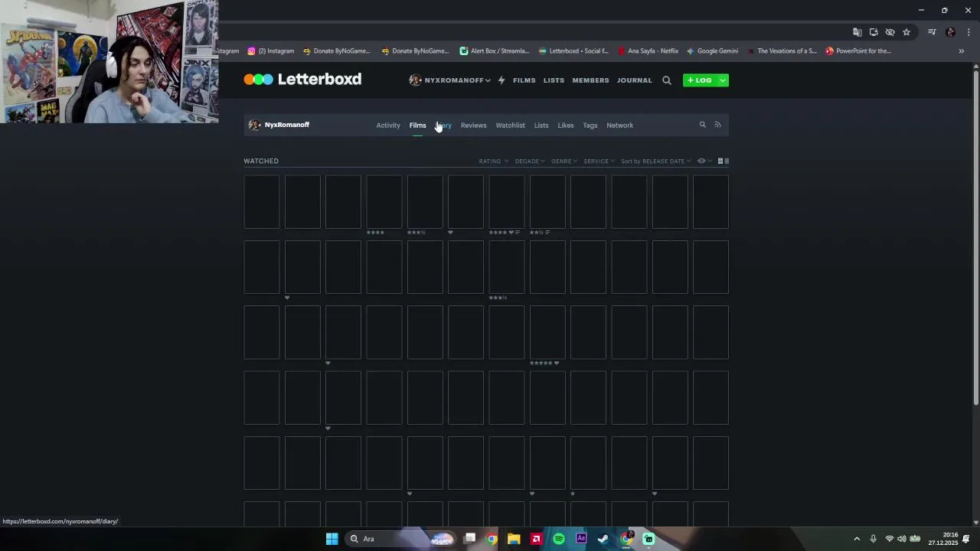Open the Google Gemini bookmark
The width and height of the screenshot is (980, 551).
click(712, 51)
